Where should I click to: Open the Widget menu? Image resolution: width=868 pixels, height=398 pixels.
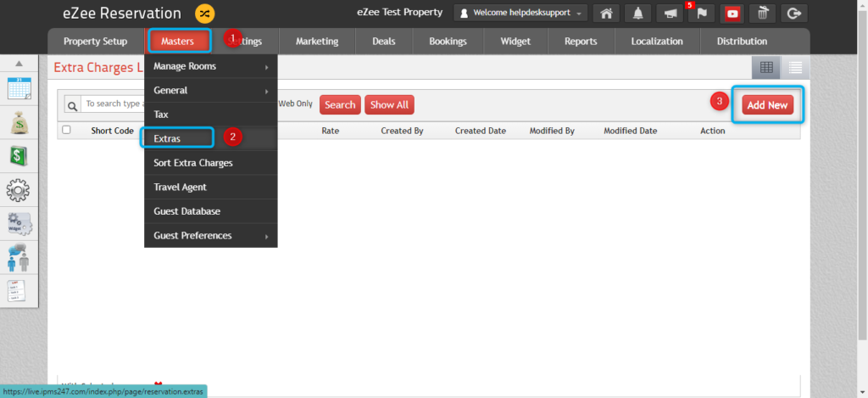pos(515,42)
